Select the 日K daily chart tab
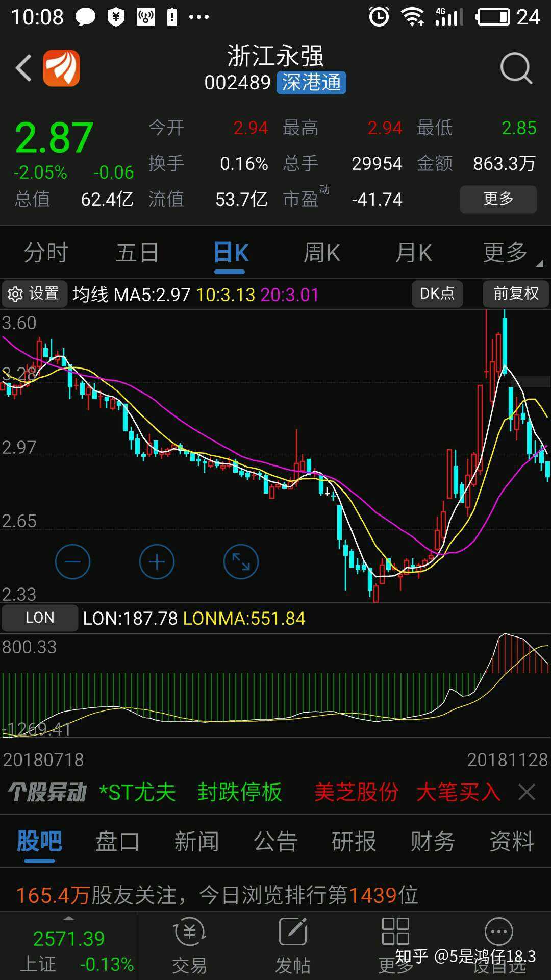 click(230, 253)
